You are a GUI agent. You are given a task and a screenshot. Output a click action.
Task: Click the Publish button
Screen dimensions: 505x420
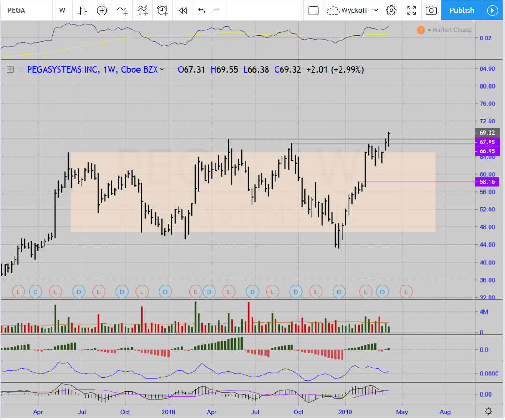pos(461,10)
